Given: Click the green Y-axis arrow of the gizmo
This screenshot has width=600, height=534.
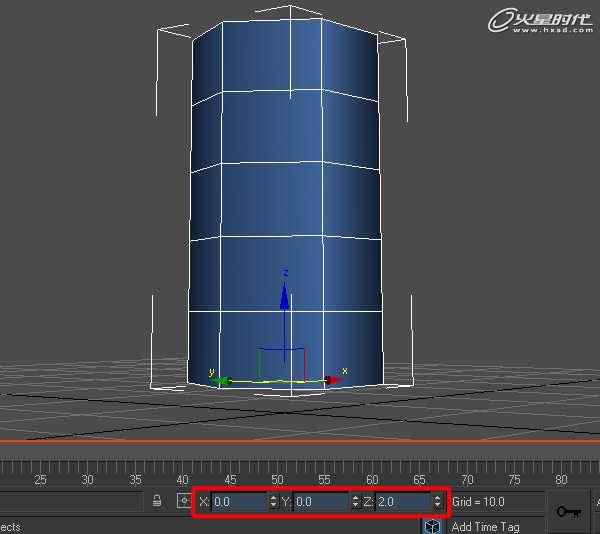Looking at the screenshot, I should [222, 380].
